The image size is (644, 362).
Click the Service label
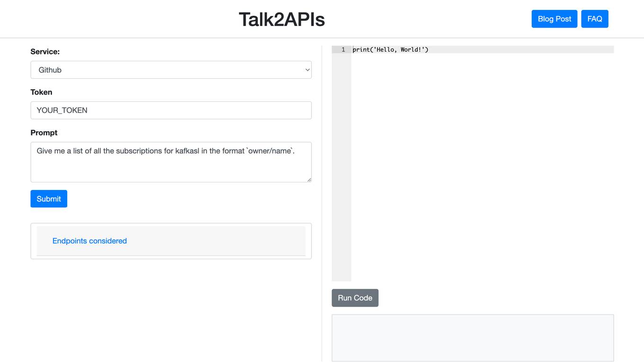pyautogui.click(x=45, y=52)
